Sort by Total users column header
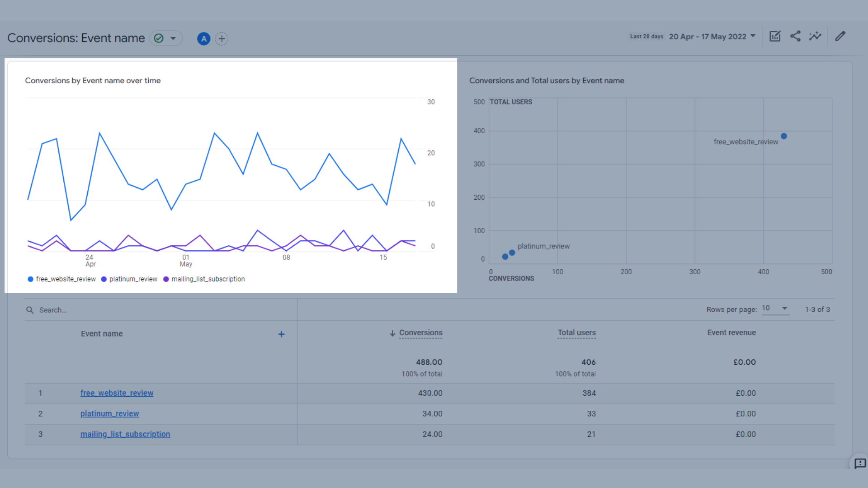 [x=576, y=333]
